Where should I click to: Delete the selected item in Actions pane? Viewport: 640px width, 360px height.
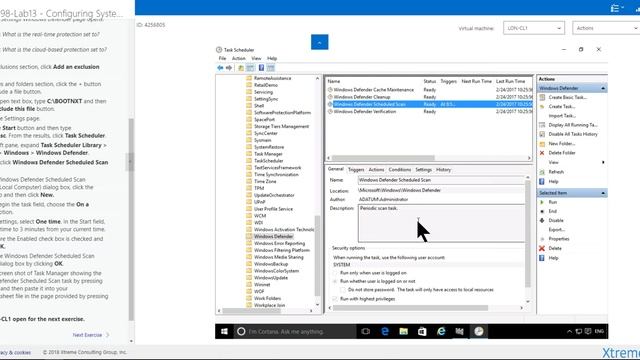tap(555, 248)
